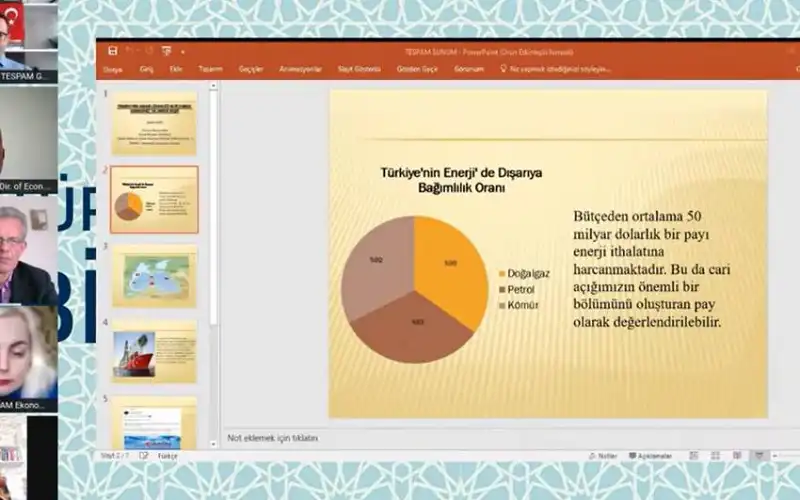
Task: Open the Tasarım ribbon tab
Action: click(x=210, y=69)
